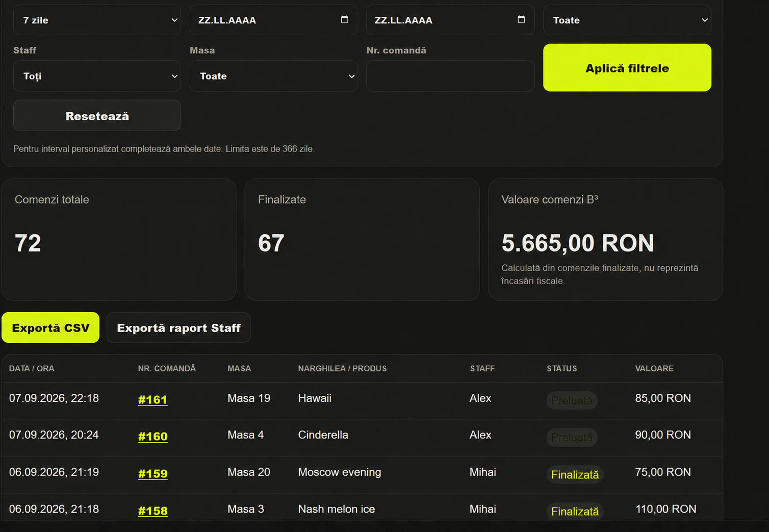
Task: Click the Aplică filtrele button
Action: tap(627, 68)
